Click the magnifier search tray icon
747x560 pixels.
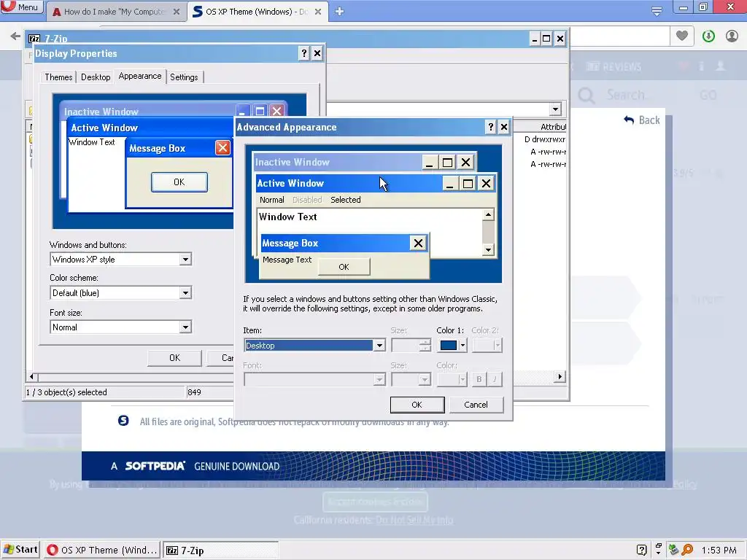pos(687,550)
